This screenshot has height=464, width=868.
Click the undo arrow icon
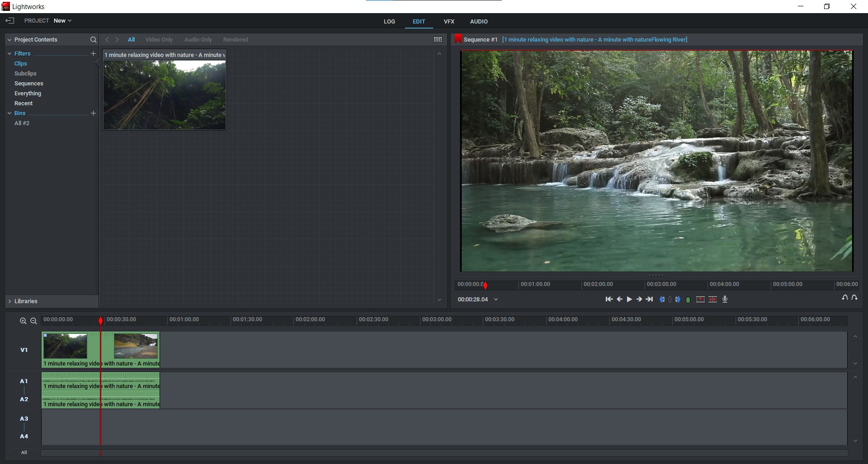point(844,298)
